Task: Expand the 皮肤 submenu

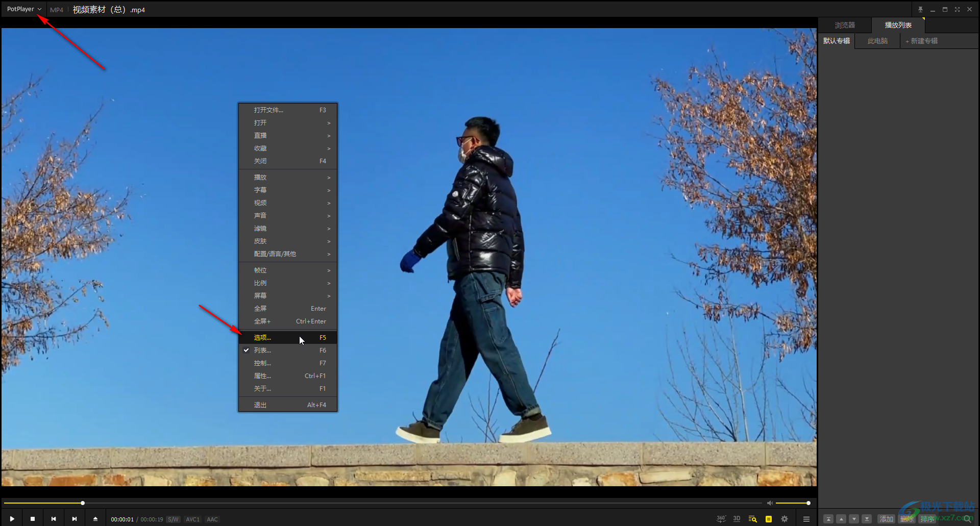Action: (288, 241)
